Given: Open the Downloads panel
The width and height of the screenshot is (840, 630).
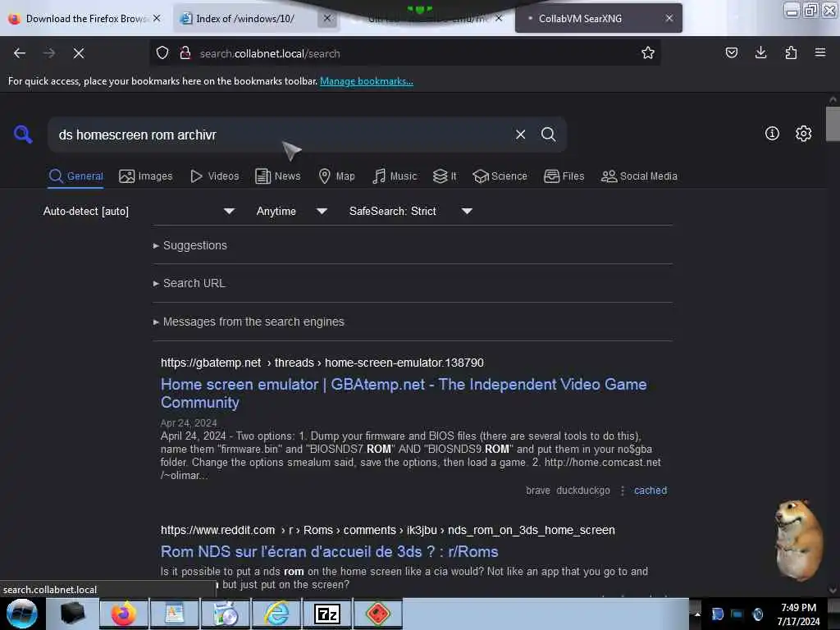Looking at the screenshot, I should (x=760, y=53).
